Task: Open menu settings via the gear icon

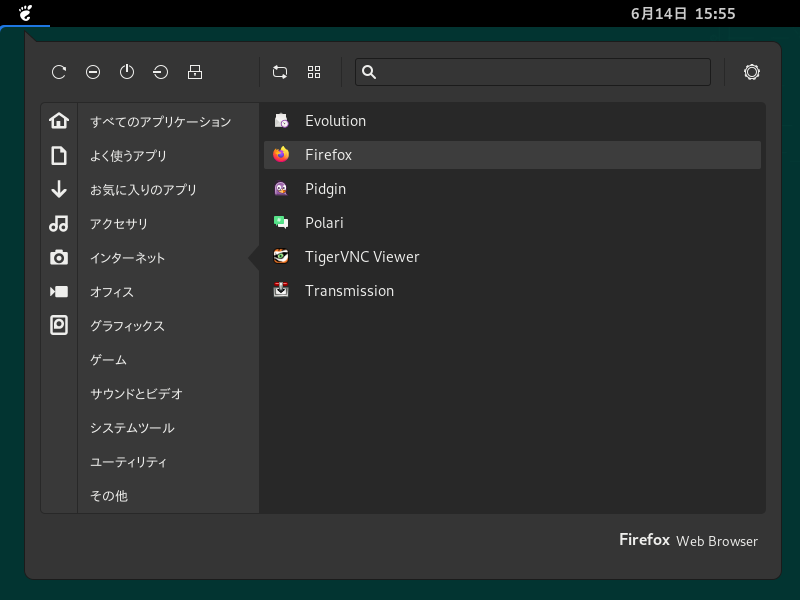Action: [752, 72]
